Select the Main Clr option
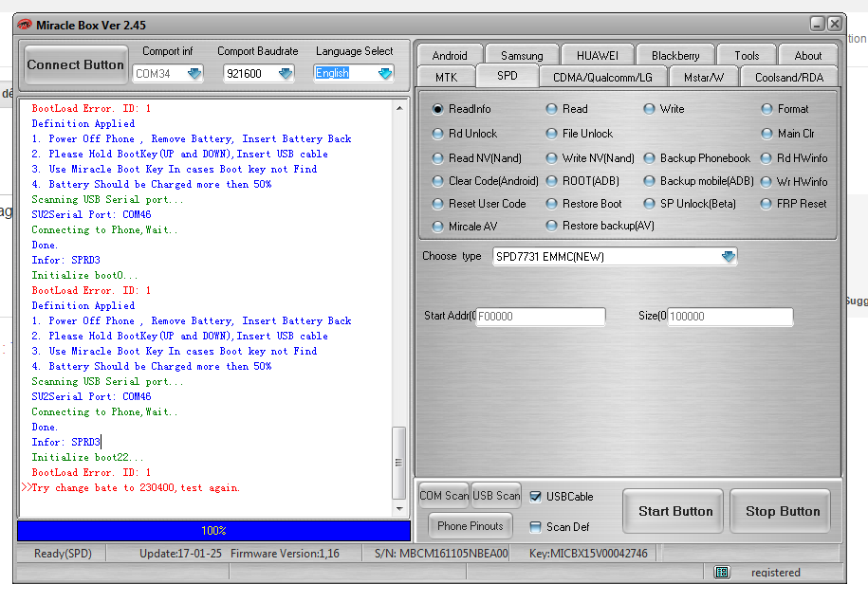The width and height of the screenshot is (868, 602). coord(766,134)
